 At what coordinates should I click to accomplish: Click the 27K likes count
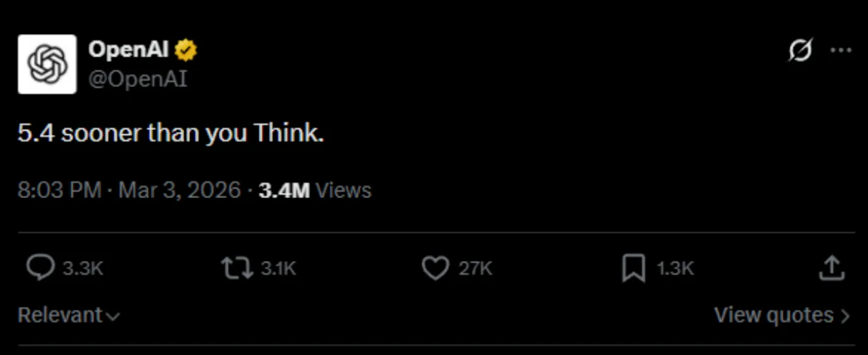point(475,269)
